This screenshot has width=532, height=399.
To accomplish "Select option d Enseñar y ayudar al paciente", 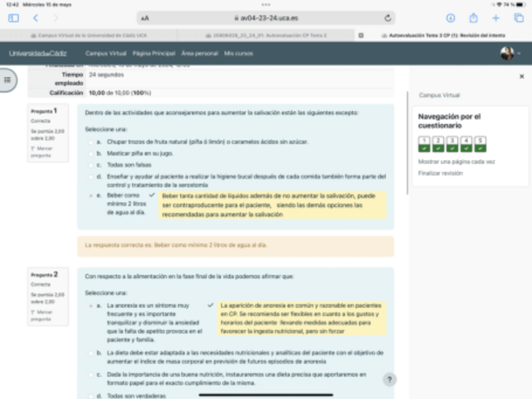I will [90, 177].
